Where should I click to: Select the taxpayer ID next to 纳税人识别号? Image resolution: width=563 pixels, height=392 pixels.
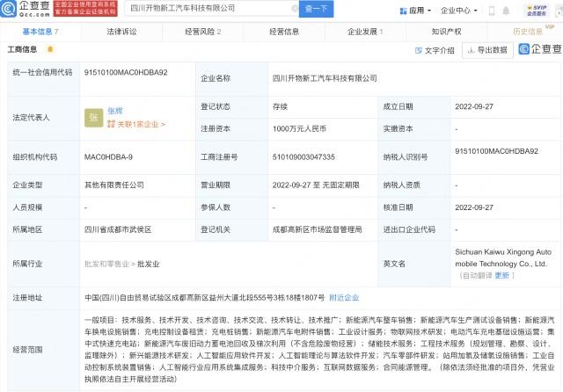coord(496,151)
